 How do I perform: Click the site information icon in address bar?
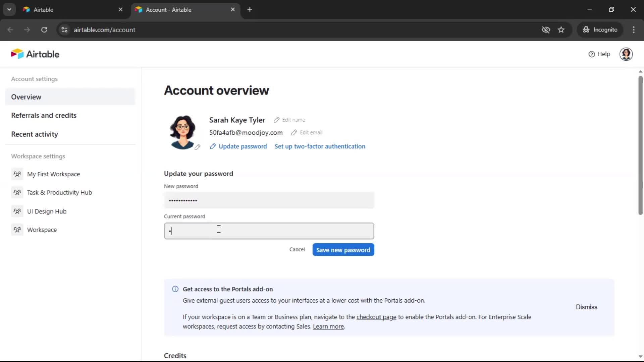(x=64, y=29)
